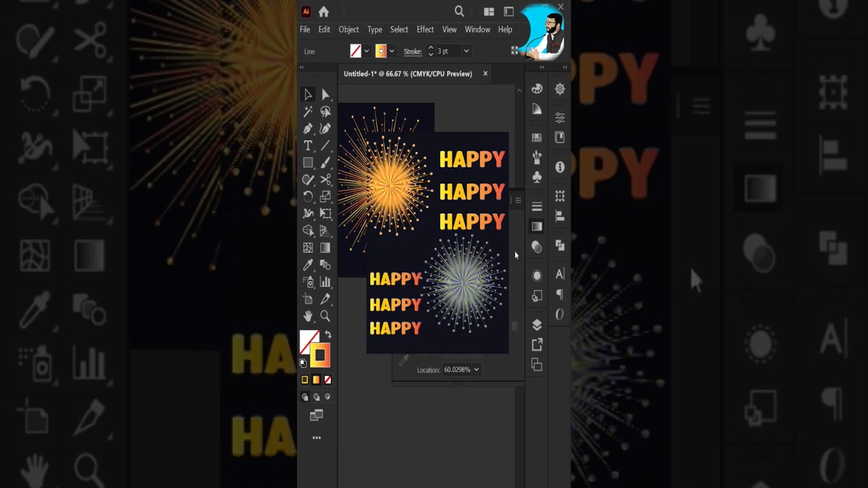Select the Gradient tool in toolbar

click(325, 248)
